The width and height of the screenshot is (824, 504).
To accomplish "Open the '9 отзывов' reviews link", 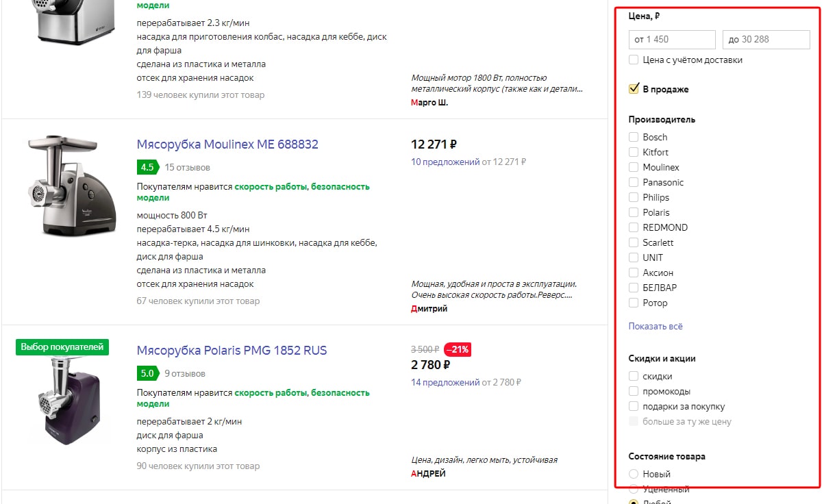I will click(x=185, y=374).
